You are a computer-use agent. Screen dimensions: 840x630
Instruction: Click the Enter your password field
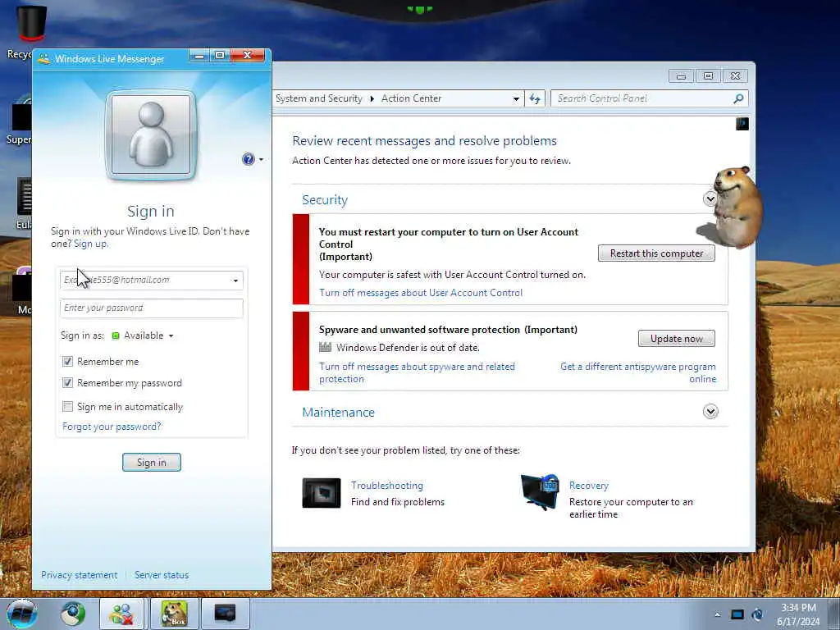(152, 308)
